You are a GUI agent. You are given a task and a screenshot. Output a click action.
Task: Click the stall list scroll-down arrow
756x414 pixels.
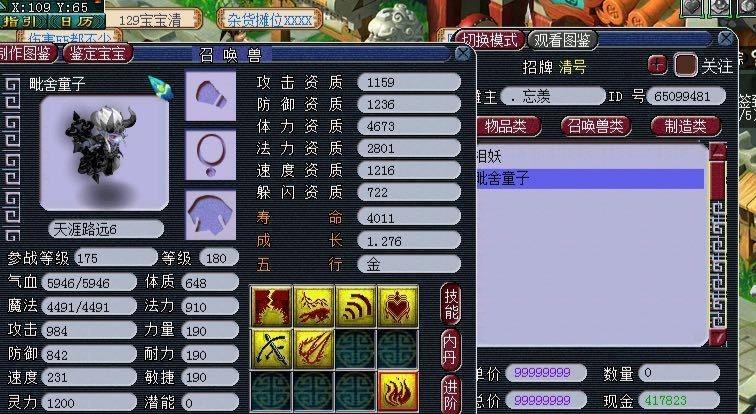[717, 337]
